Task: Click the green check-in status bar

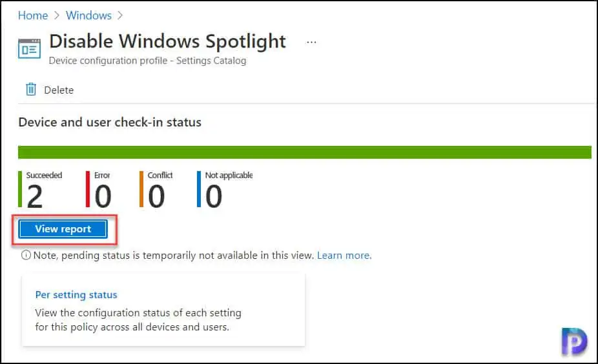Action: click(304, 152)
